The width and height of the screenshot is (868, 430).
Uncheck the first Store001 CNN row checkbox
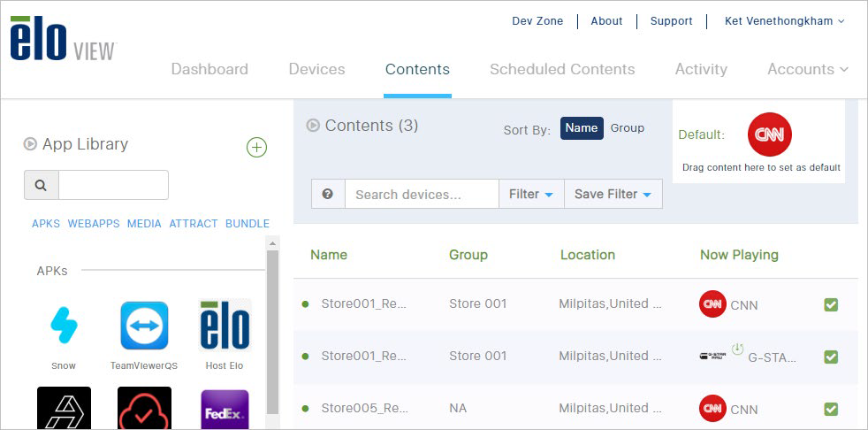(x=831, y=304)
